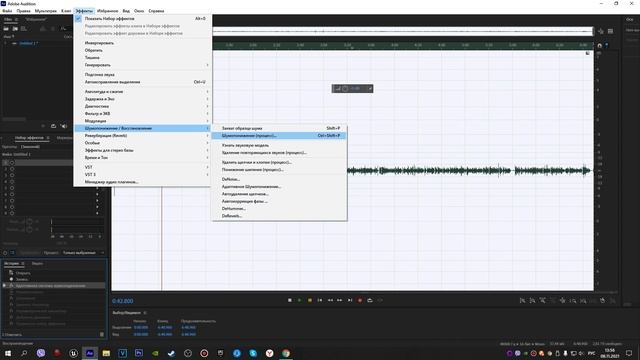Image resolution: width=640 pixels, height=360 pixels.
Task: Expand 'Реверберация (Reverb)' submenu
Action: point(142,136)
